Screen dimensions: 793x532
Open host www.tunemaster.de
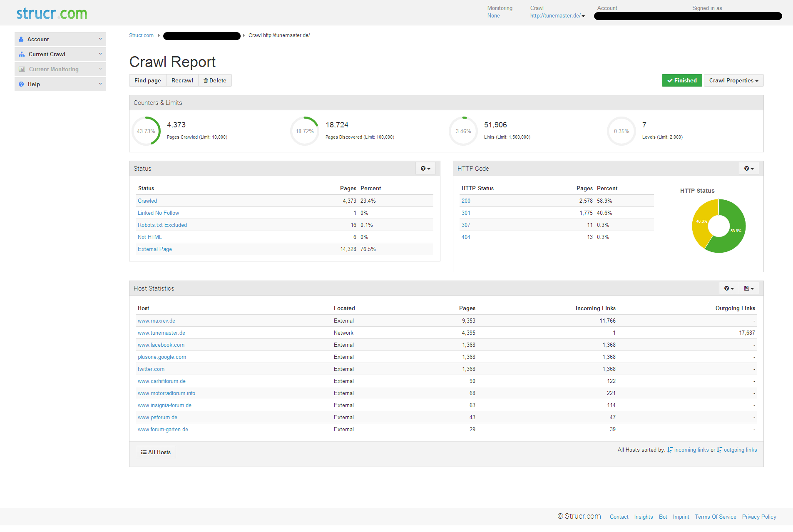coord(162,333)
